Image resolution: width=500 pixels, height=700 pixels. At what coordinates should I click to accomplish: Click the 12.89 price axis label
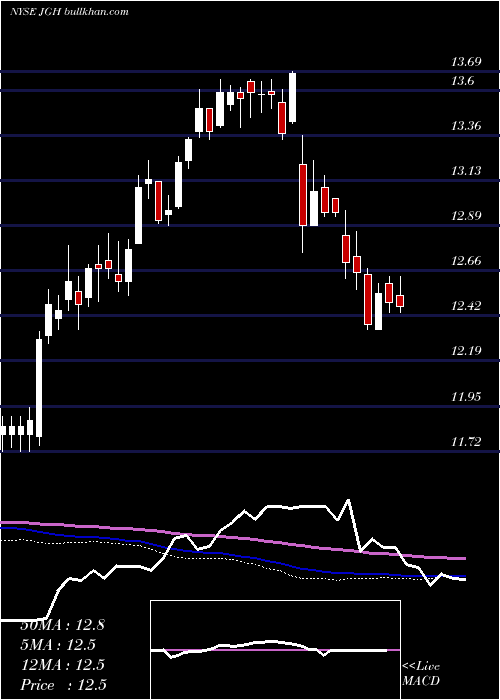click(x=466, y=216)
